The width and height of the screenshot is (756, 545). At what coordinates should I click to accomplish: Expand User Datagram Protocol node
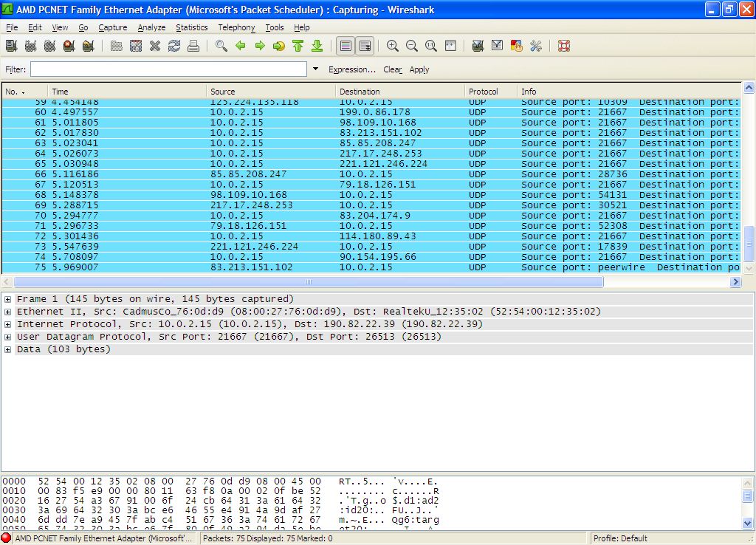click(x=7, y=337)
